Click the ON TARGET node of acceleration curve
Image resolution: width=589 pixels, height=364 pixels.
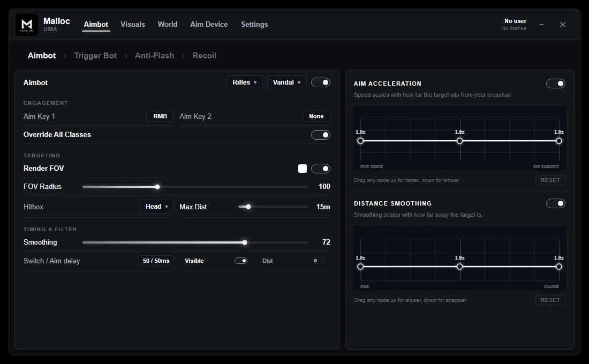pos(559,141)
